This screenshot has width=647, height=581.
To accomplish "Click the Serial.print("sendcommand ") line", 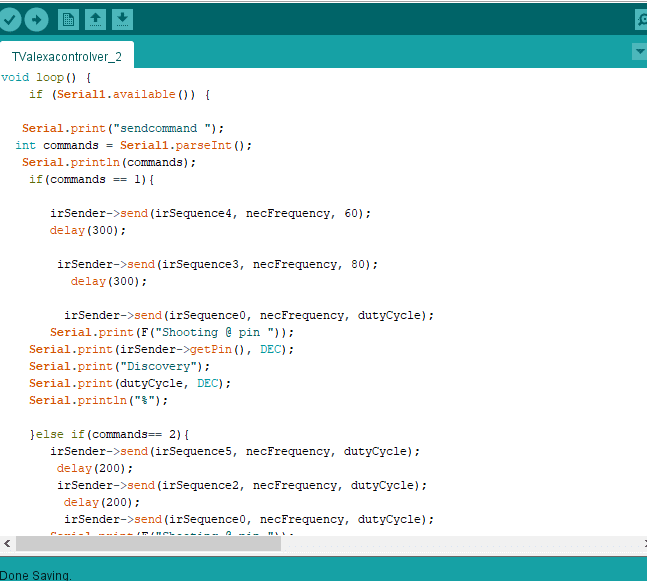I will [x=123, y=128].
